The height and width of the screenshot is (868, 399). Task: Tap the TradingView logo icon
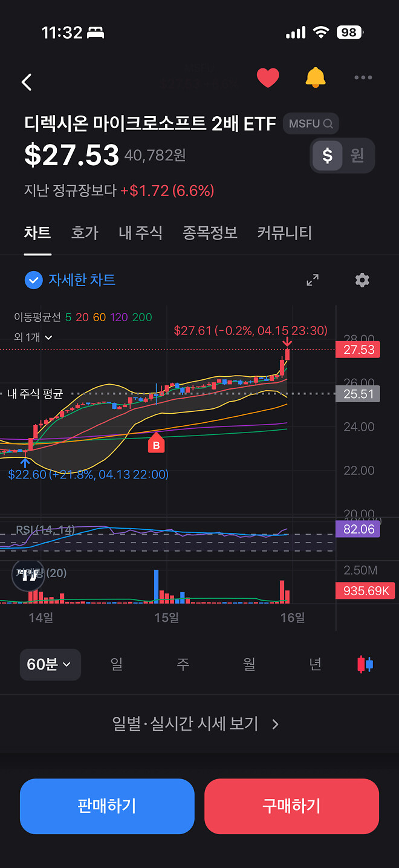click(x=28, y=575)
